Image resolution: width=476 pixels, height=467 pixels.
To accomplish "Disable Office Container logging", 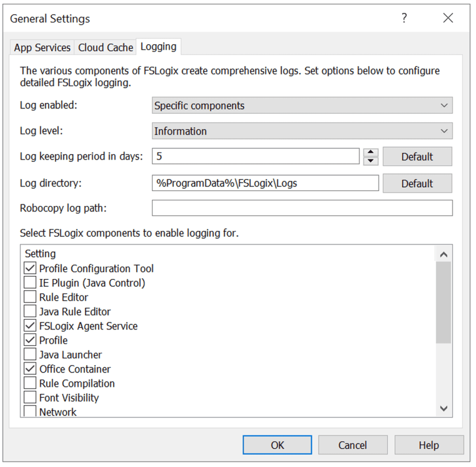I will tap(30, 368).
